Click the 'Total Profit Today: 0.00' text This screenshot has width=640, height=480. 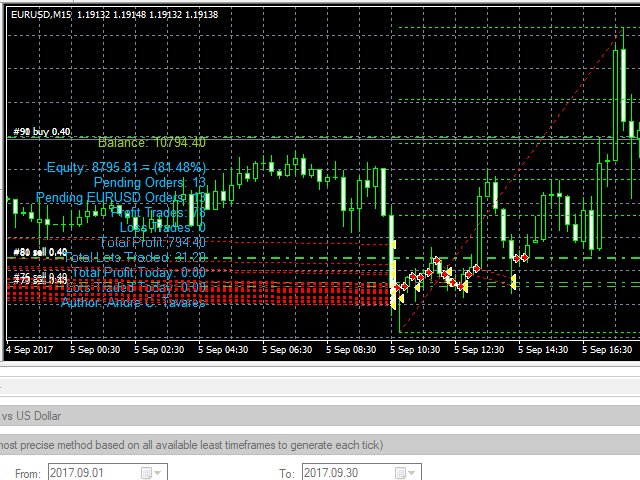pyautogui.click(x=139, y=272)
